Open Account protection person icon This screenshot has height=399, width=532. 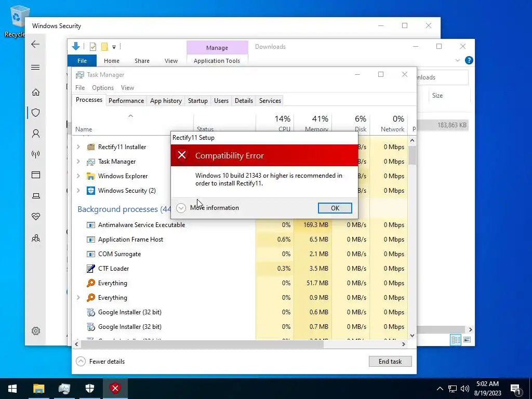[x=36, y=134]
